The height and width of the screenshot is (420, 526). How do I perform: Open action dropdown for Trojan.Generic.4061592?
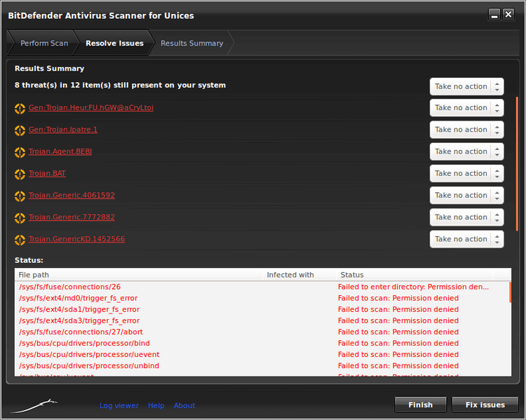click(466, 195)
